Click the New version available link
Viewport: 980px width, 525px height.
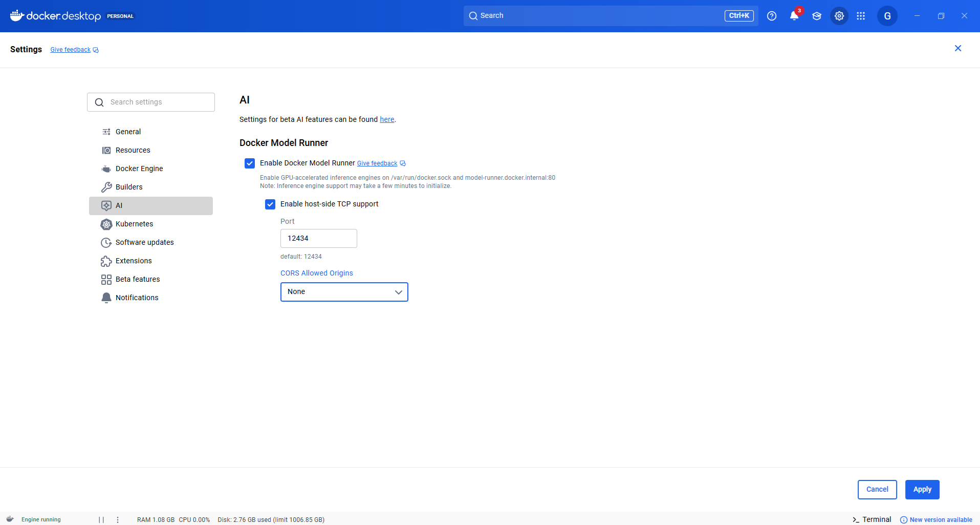[941, 520]
